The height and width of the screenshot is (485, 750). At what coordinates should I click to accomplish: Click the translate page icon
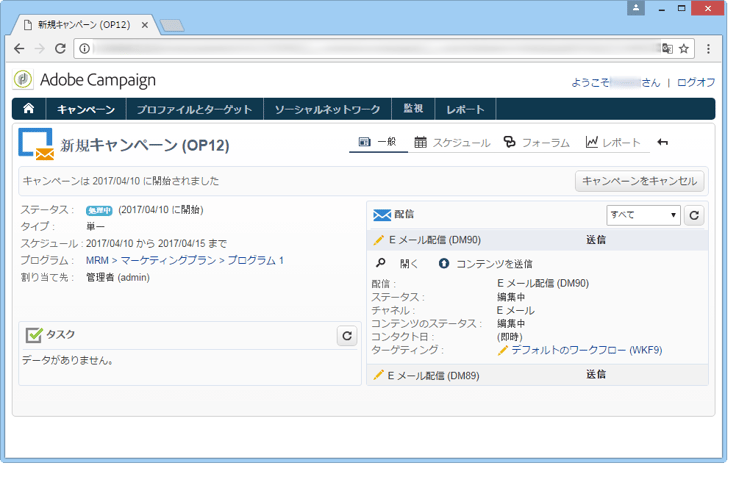tap(667, 48)
